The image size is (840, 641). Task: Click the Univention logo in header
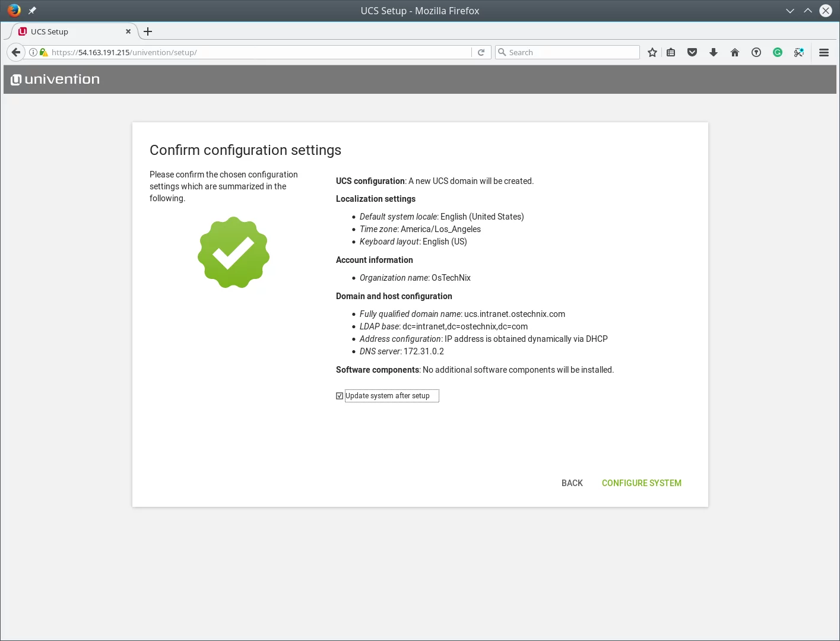(x=55, y=79)
